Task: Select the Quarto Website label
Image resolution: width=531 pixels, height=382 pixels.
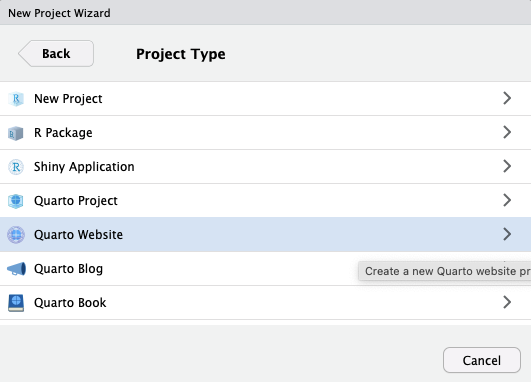Action: point(78,235)
